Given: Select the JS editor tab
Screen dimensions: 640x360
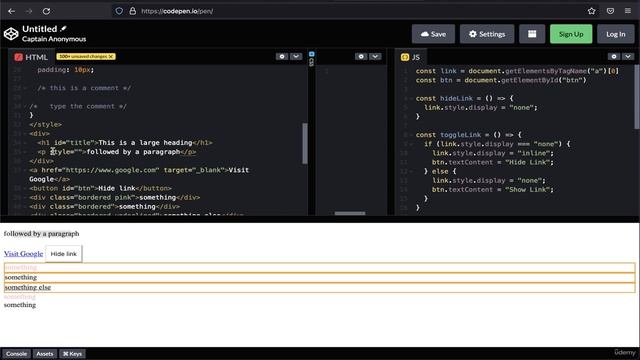Looking at the screenshot, I should point(411,57).
